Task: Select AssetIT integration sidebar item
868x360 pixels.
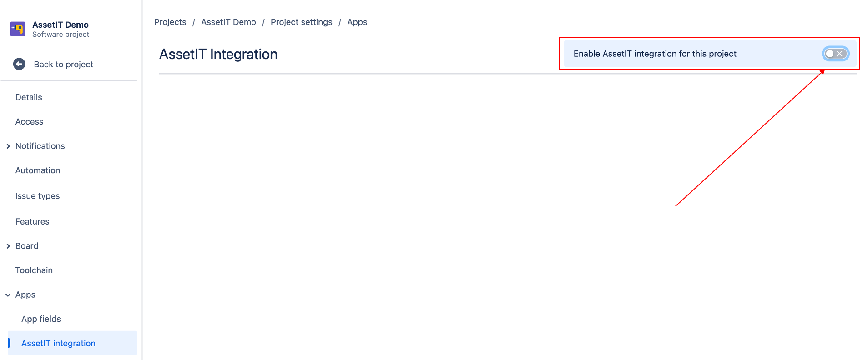Action: click(58, 344)
